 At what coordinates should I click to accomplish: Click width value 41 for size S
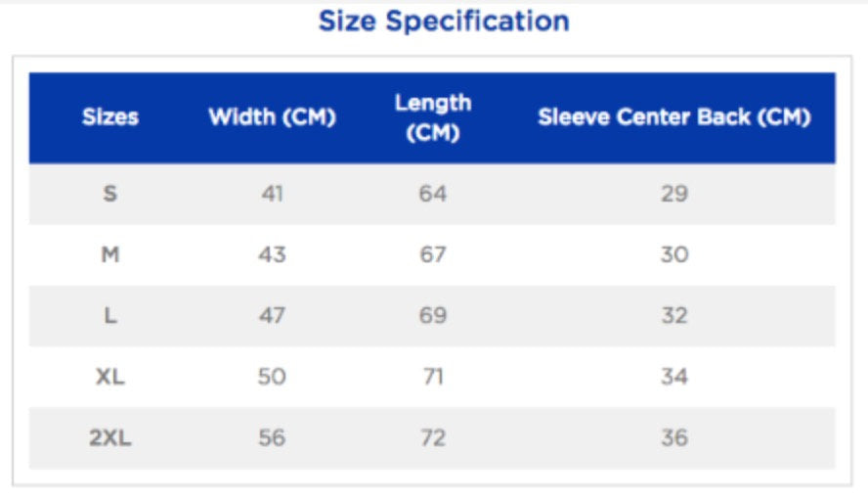[272, 194]
